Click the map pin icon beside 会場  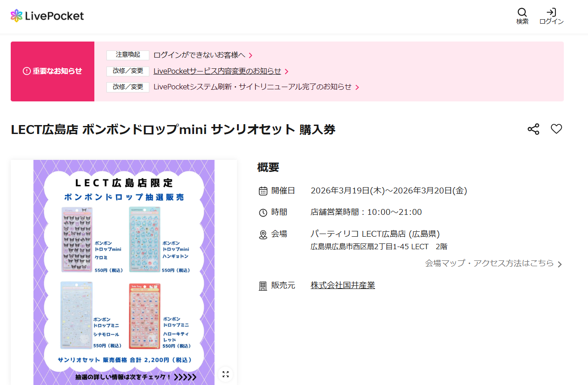click(263, 234)
